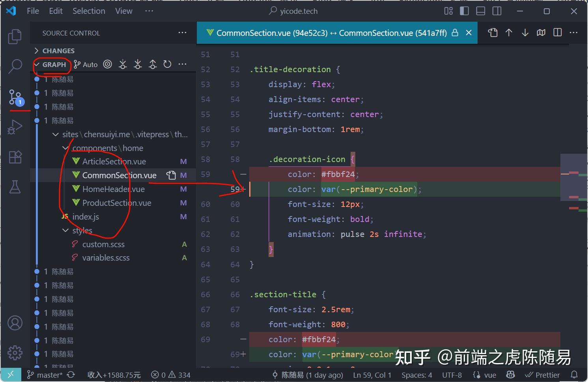Open the View menu
Viewport: 588px width, 382px height.
point(123,11)
